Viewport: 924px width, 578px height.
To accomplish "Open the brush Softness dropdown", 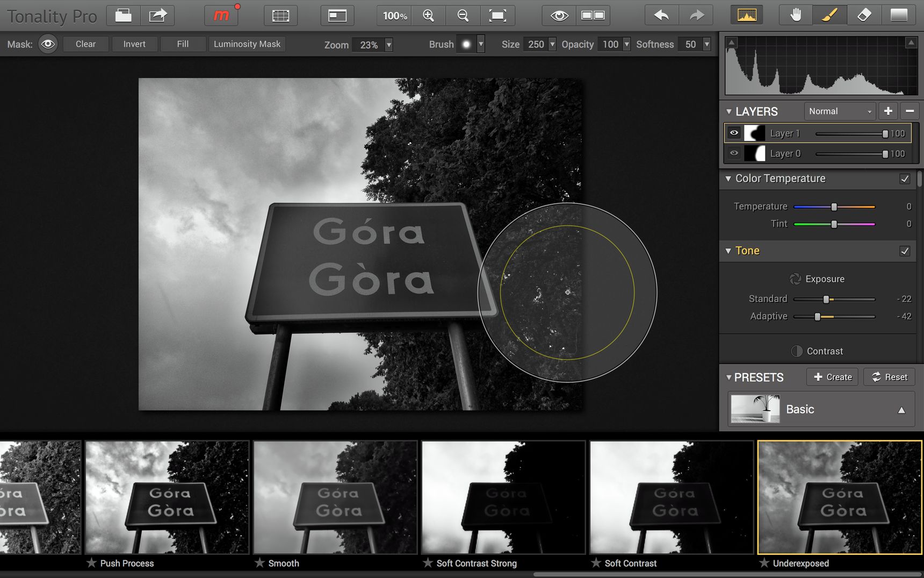I will tap(707, 44).
